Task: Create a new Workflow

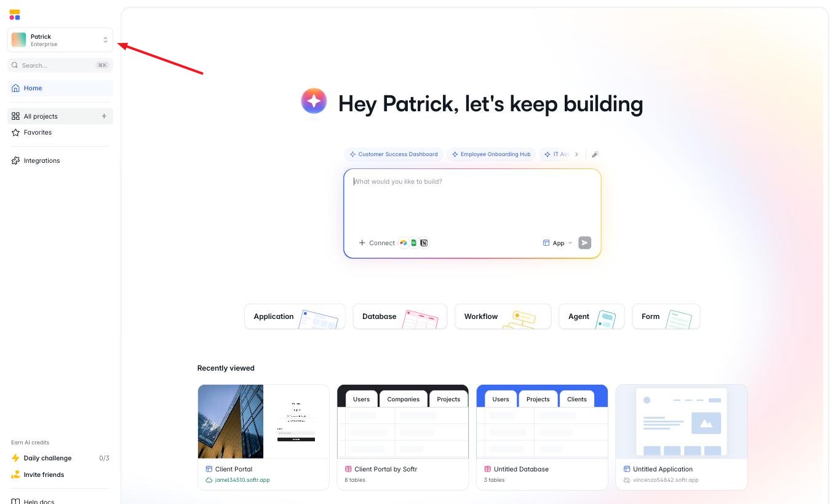Action: 503,317
